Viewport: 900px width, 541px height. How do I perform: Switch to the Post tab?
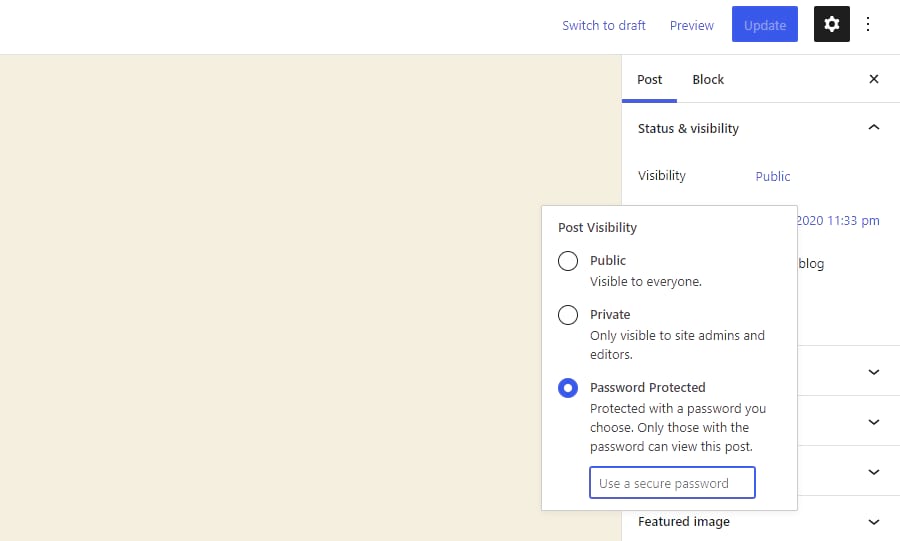click(649, 79)
